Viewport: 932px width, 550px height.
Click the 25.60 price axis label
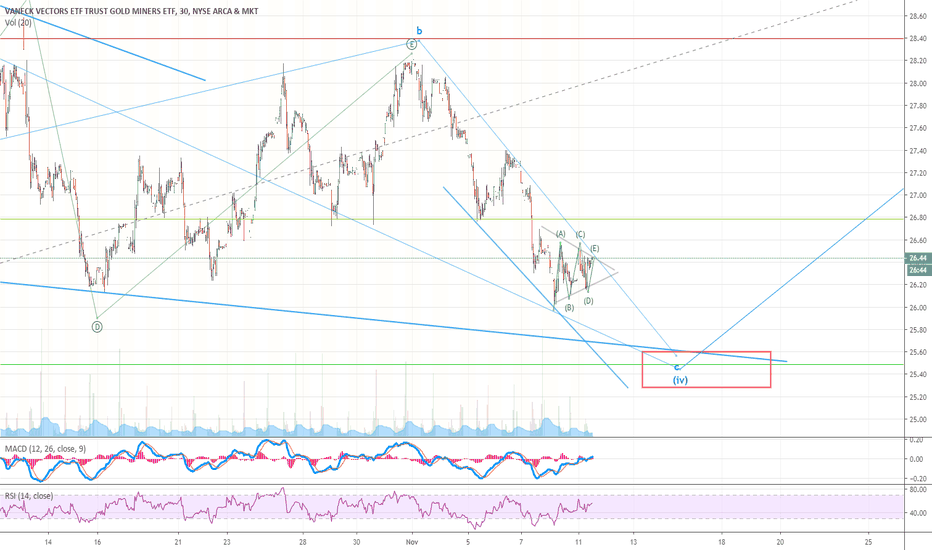point(918,352)
